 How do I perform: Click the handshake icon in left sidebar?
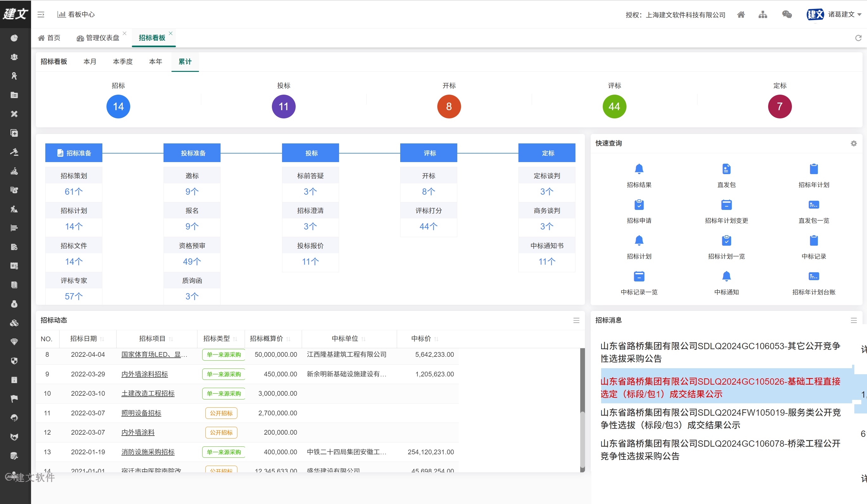coord(14,437)
